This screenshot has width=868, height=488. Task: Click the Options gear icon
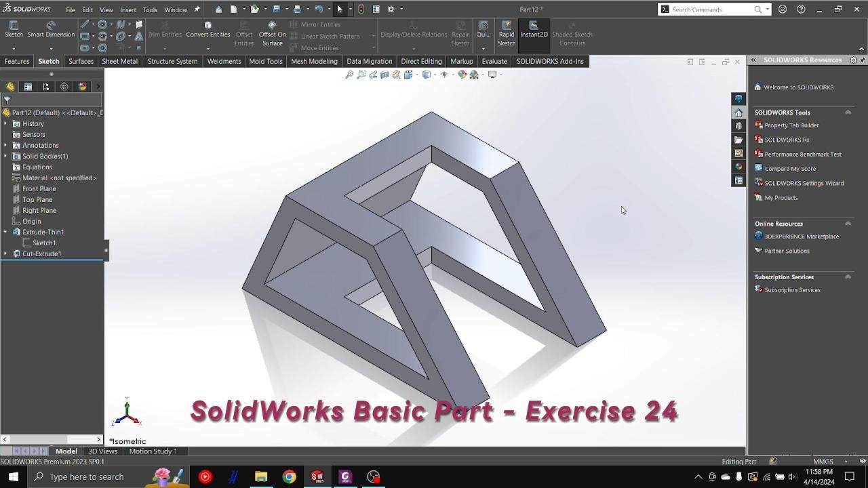(x=391, y=9)
